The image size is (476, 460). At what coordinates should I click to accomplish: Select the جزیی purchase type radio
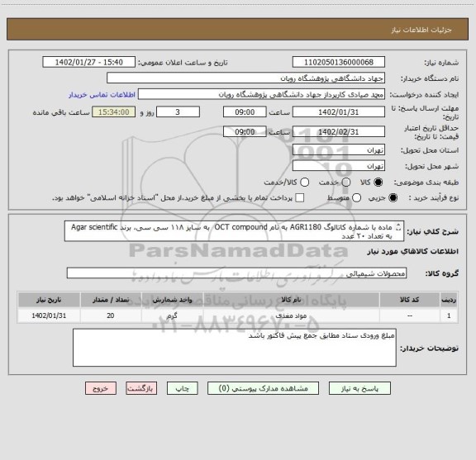pyautogui.click(x=393, y=198)
